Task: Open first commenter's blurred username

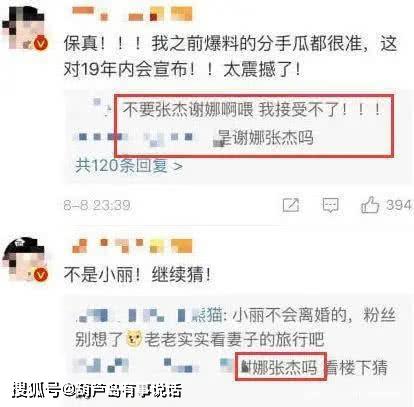Action: (132, 14)
